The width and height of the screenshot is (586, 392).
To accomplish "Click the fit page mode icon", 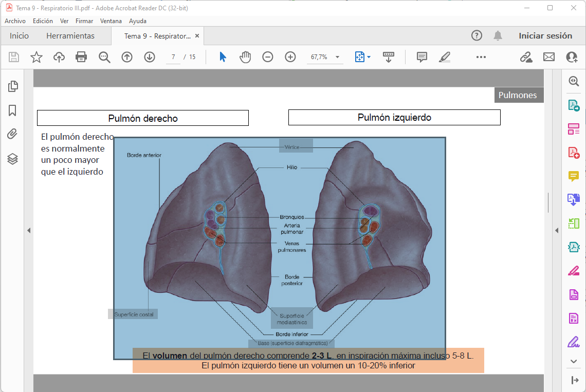I will (359, 57).
